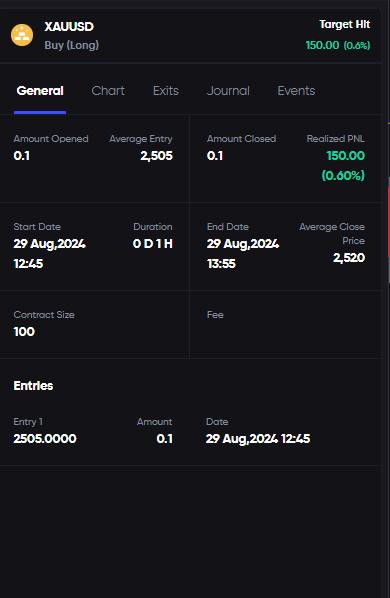390x598 pixels.
Task: Click the 150.00 profit value in header
Action: pos(322,45)
